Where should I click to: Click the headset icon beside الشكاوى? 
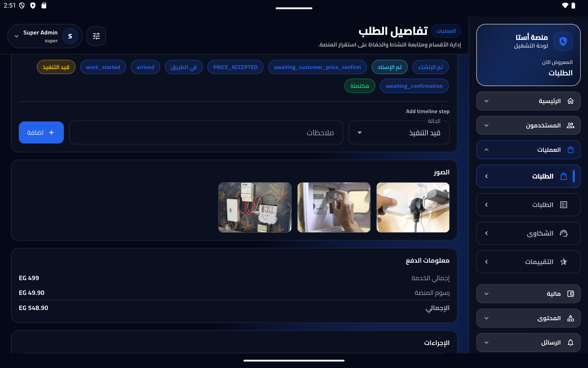(x=563, y=233)
